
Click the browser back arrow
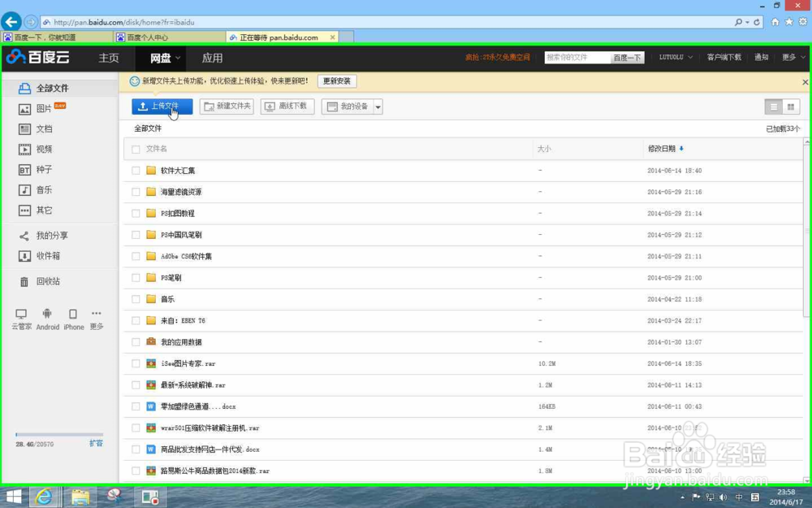[11, 22]
